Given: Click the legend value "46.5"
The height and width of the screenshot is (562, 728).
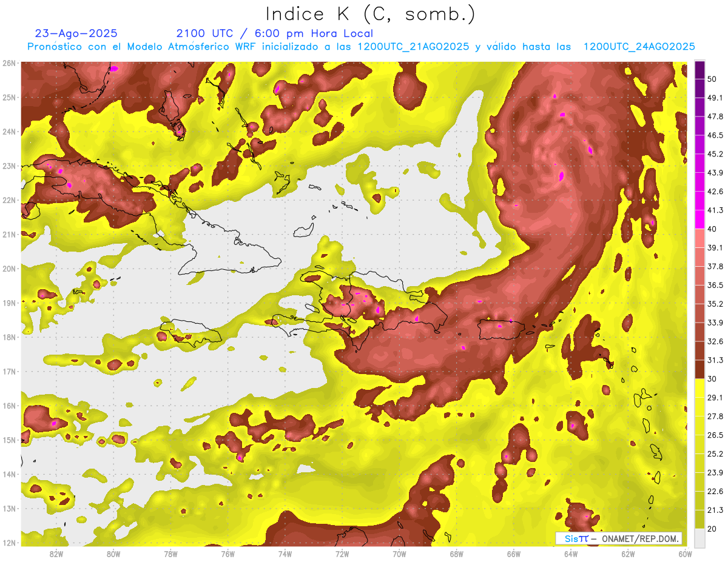Looking at the screenshot, I should click(715, 135).
